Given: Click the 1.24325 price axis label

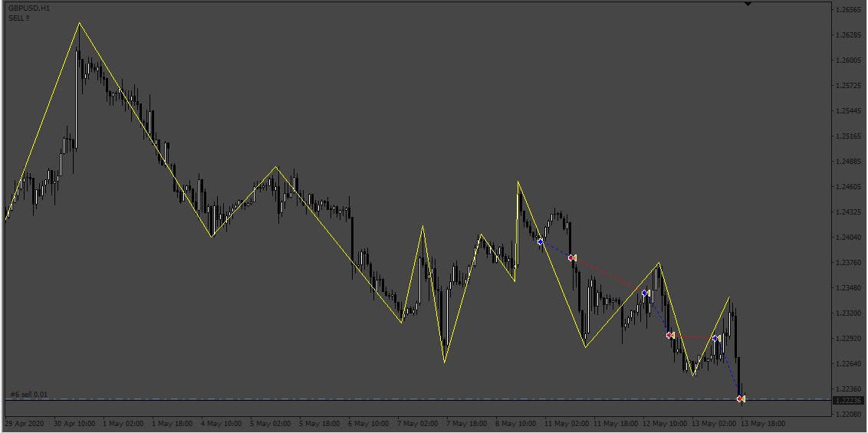Looking at the screenshot, I should click(847, 212).
